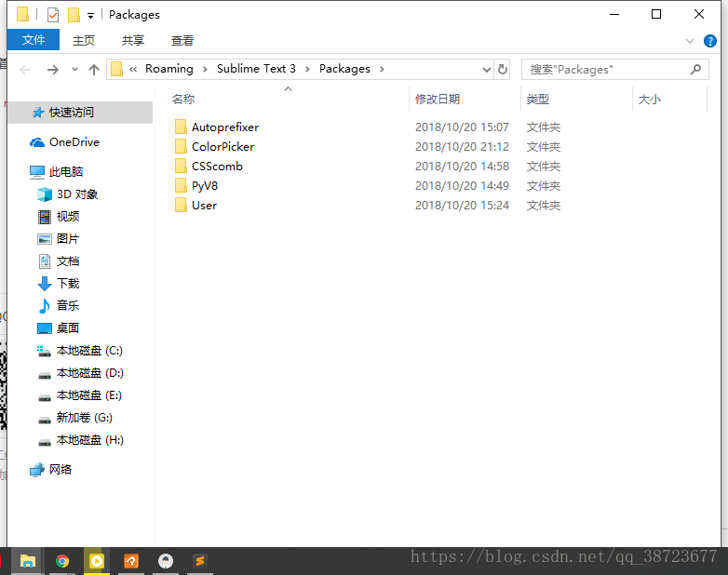Expand the ribbon with the chevron

pyautogui.click(x=690, y=41)
